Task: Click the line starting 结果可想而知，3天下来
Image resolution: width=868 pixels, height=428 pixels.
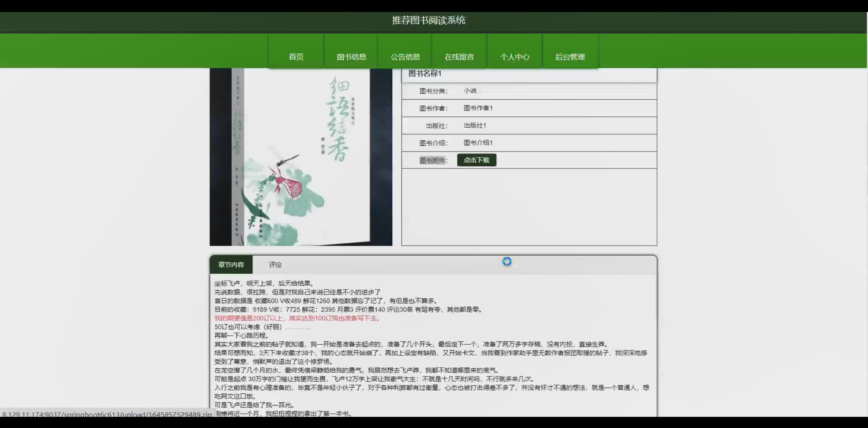Action: tap(431, 357)
